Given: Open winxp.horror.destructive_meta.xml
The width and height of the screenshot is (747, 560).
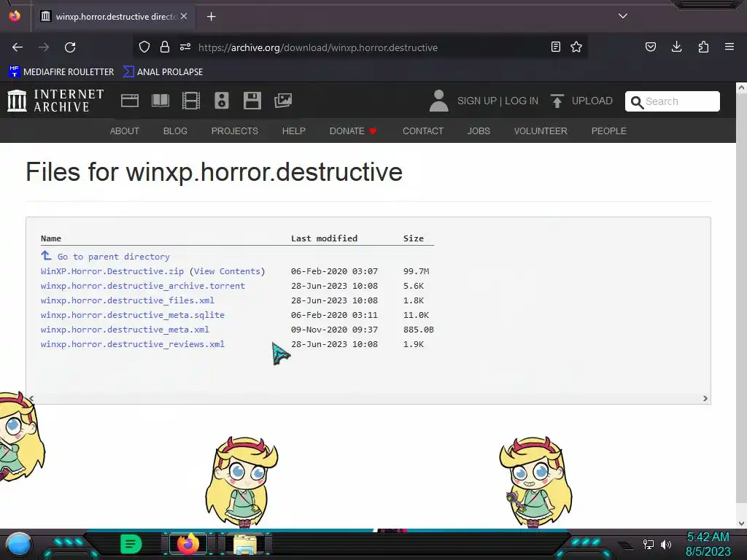Looking at the screenshot, I should point(125,330).
